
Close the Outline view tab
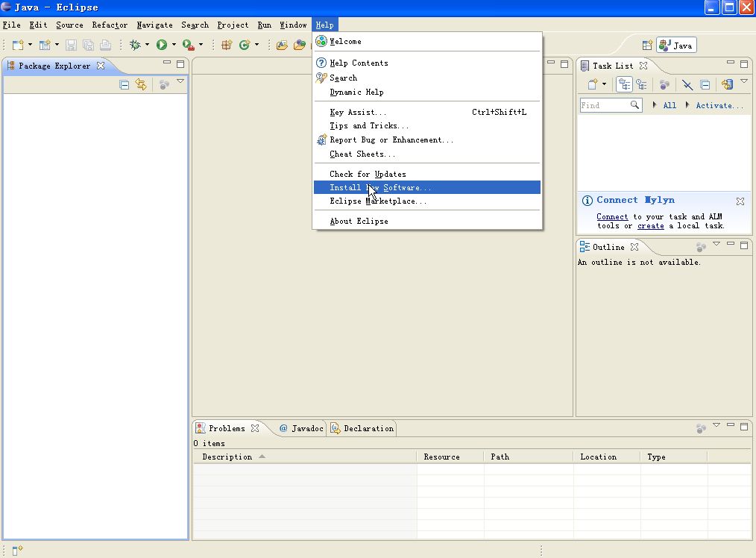634,247
